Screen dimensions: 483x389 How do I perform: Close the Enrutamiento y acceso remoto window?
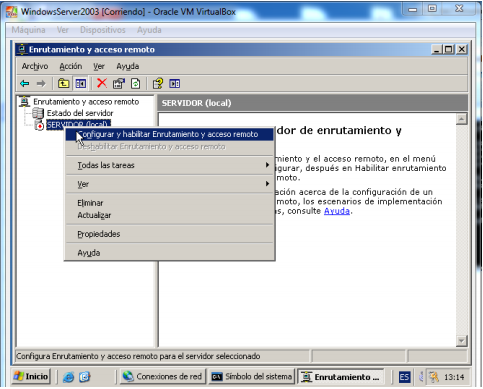pyautogui.click(x=462, y=50)
